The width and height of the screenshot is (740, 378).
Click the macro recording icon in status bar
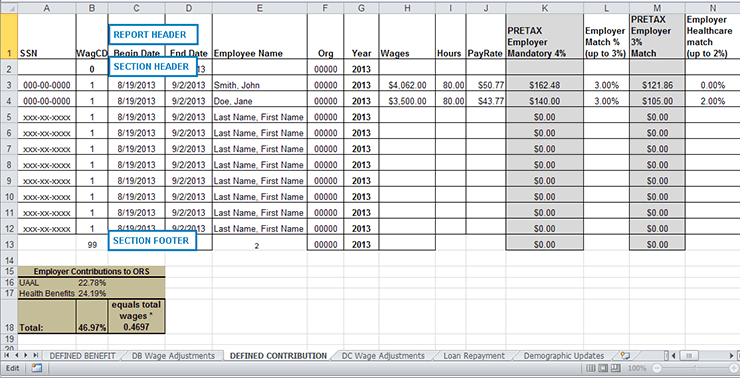point(36,369)
